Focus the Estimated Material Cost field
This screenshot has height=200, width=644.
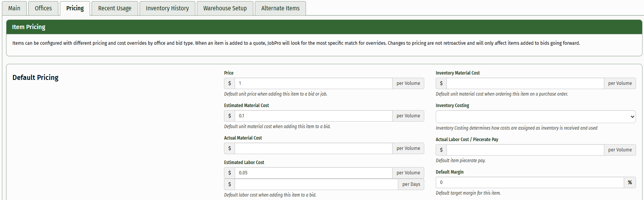(313, 116)
